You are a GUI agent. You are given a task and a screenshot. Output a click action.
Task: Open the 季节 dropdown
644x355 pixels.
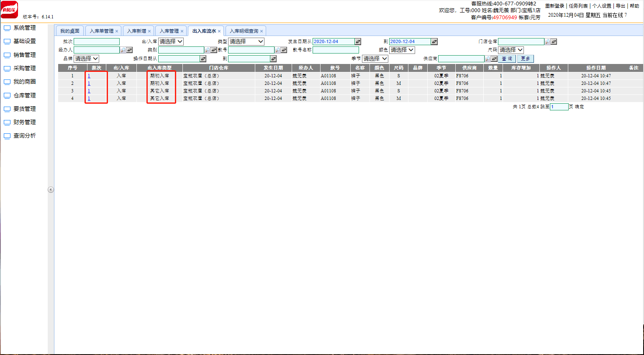click(375, 59)
